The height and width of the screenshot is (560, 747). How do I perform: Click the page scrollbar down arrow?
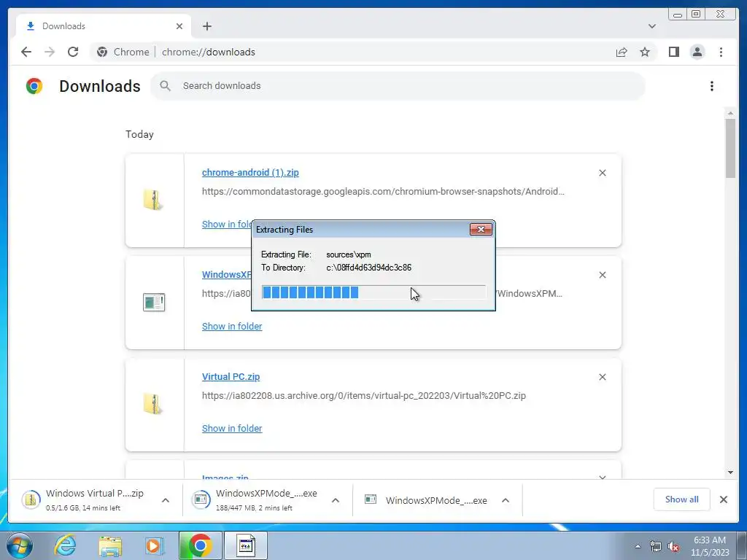(730, 472)
